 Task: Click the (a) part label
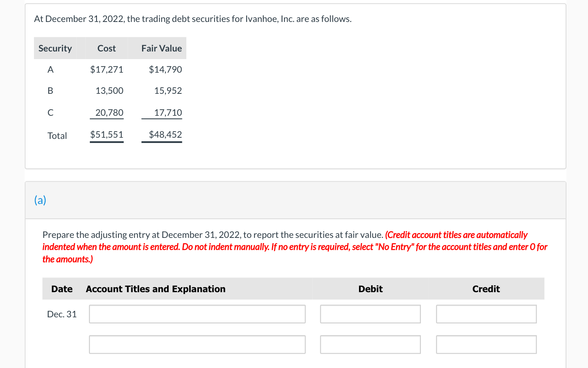coord(40,200)
